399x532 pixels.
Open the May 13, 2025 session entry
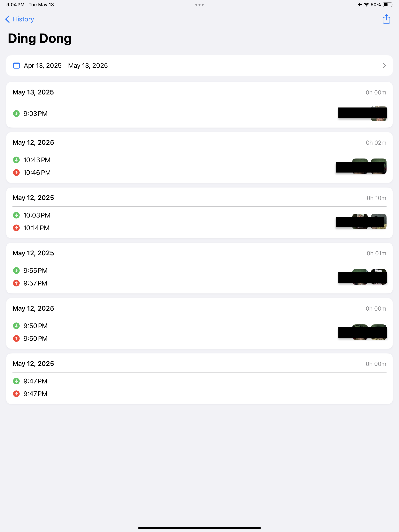coord(33,92)
